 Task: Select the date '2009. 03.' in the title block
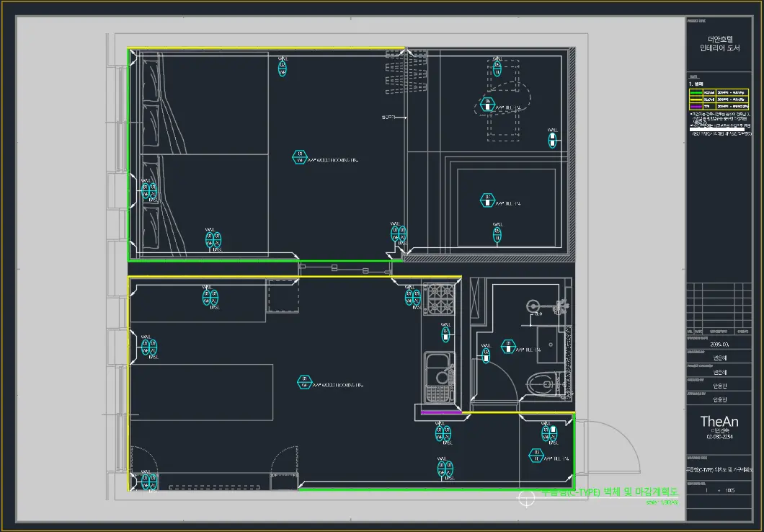pos(719,345)
